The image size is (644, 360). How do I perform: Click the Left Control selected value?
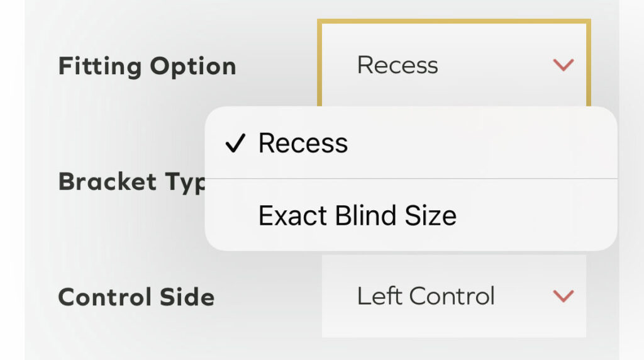point(426,296)
